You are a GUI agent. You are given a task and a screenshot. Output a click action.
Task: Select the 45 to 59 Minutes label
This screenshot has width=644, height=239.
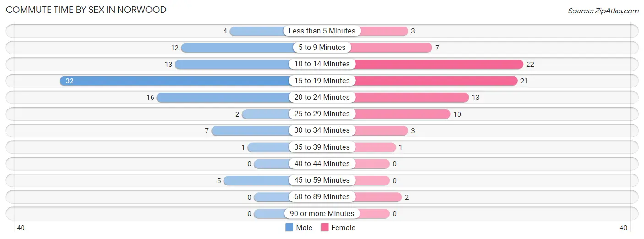[x=322, y=180]
